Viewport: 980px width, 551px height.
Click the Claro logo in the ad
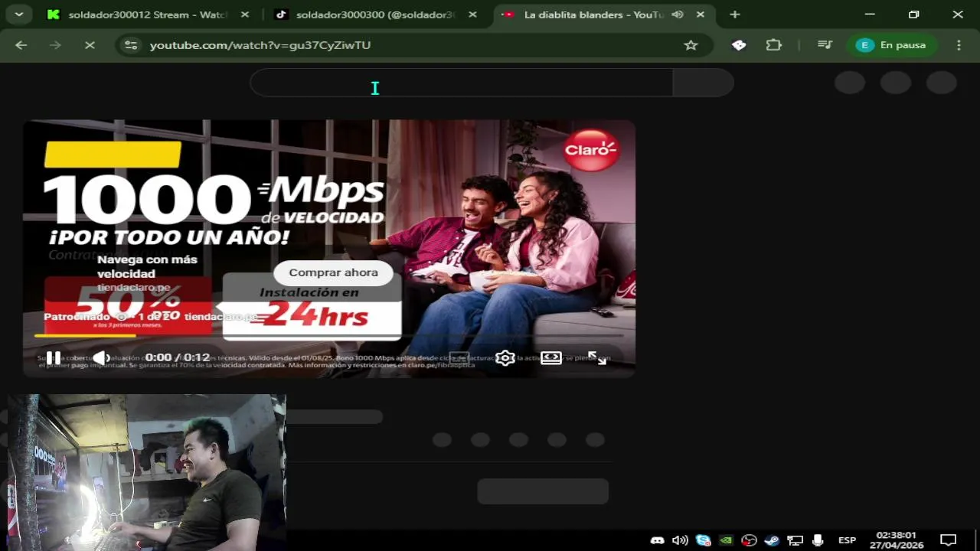tap(590, 150)
